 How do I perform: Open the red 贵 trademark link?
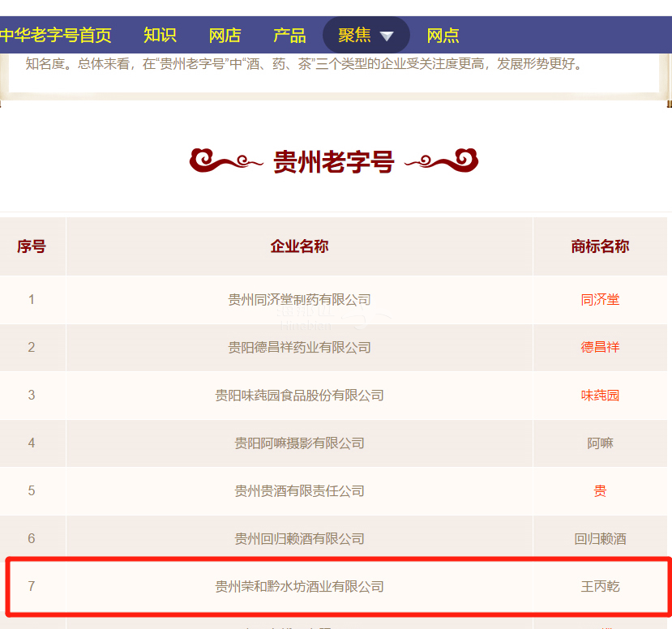point(600,491)
